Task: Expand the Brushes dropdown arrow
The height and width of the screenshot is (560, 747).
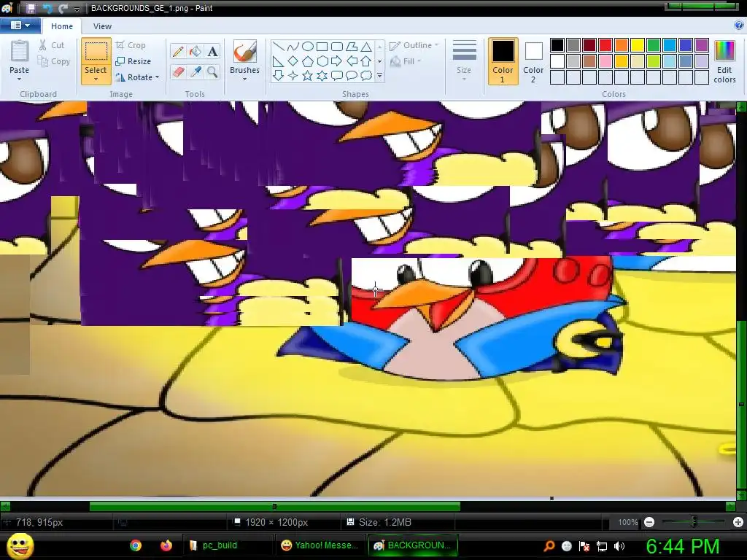Action: (244, 79)
